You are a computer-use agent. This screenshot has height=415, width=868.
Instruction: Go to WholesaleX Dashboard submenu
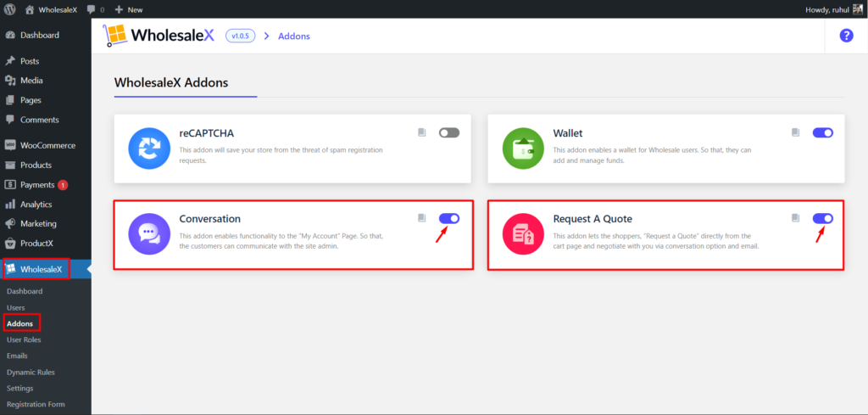25,291
